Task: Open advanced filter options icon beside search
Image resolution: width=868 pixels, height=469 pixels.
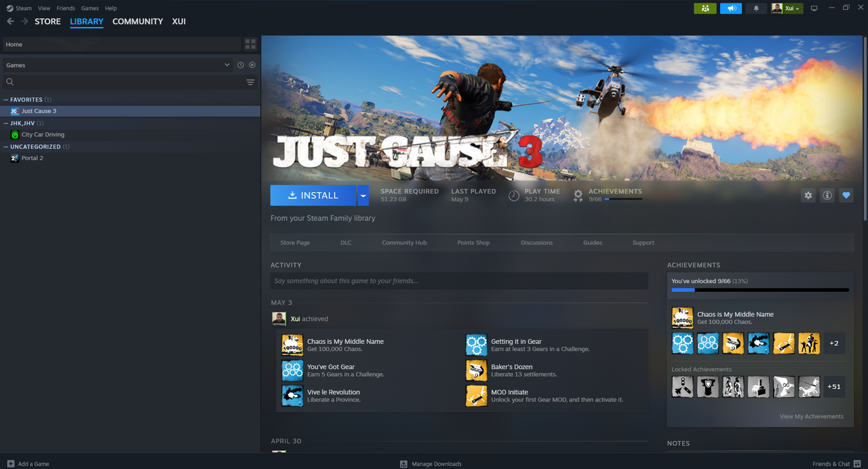Action: click(x=250, y=82)
